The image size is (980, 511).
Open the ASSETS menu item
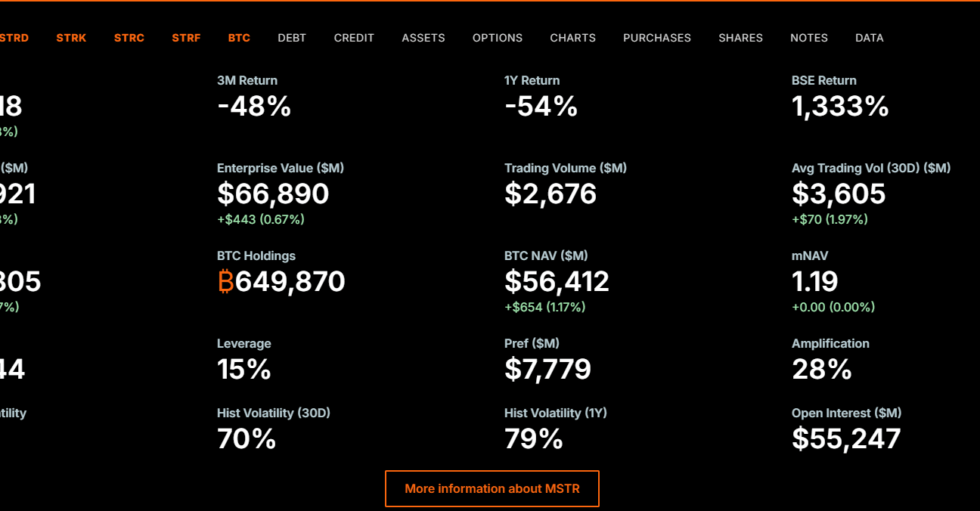coord(423,38)
